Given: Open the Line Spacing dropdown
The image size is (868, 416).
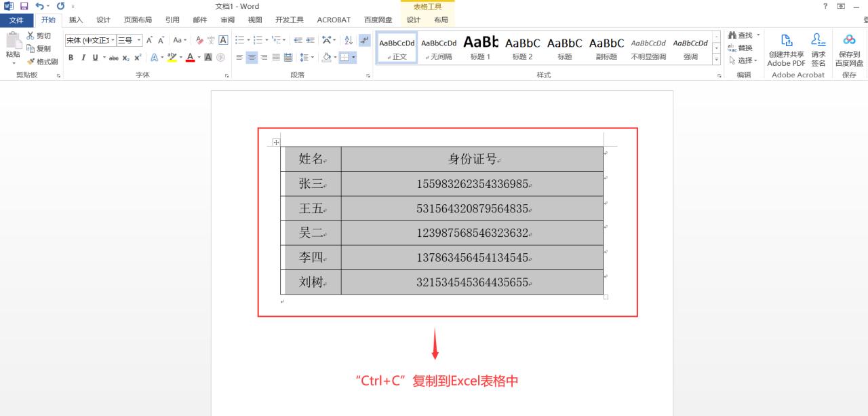Looking at the screenshot, I should coord(307,58).
